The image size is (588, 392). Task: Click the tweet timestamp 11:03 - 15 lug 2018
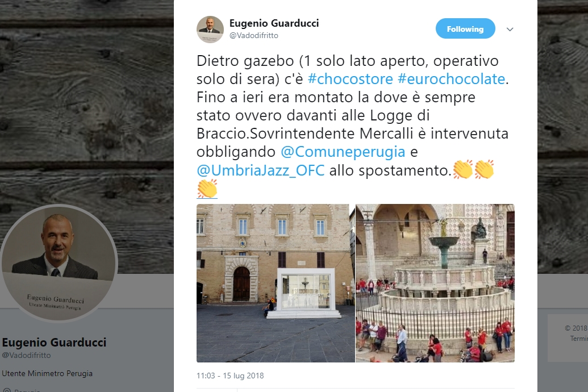pos(230,376)
